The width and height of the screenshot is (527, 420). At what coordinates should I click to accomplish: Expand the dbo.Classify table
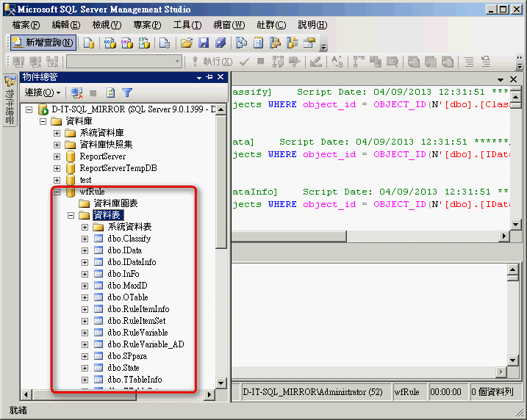(85, 239)
